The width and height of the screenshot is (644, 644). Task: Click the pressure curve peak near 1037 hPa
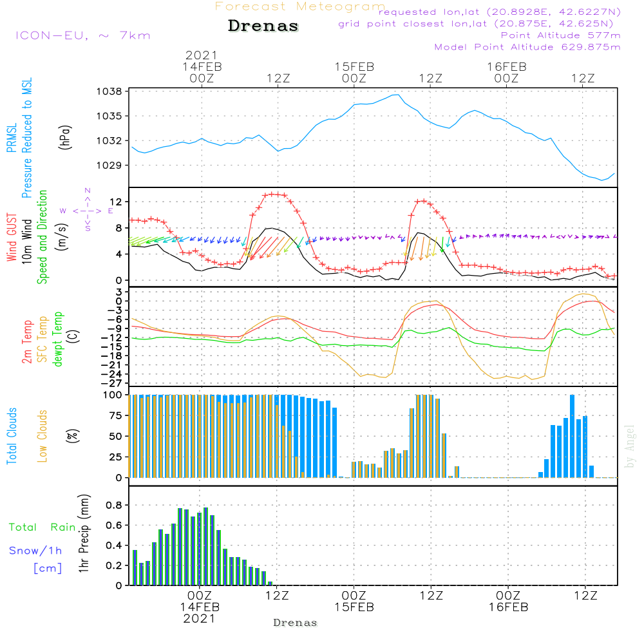click(395, 95)
